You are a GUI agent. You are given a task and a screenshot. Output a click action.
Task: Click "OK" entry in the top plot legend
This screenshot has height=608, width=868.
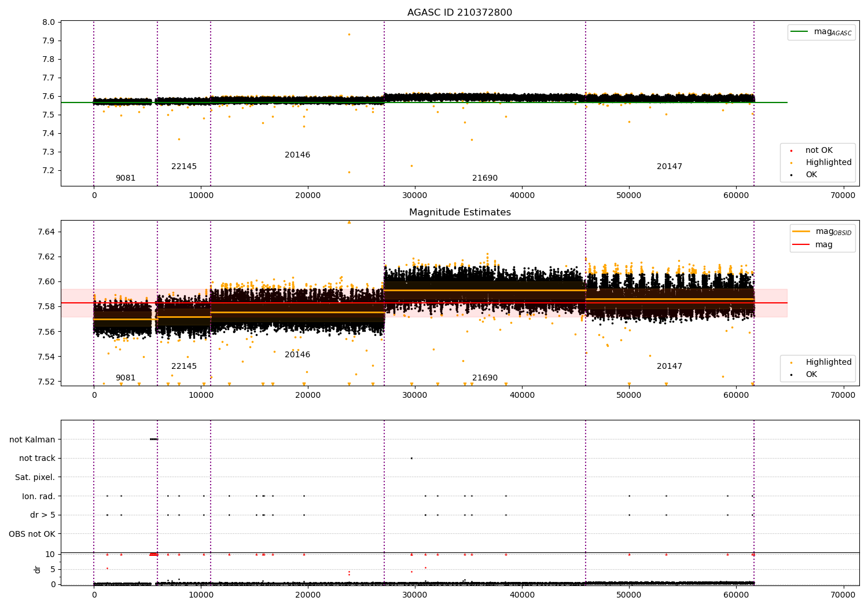pos(811,175)
